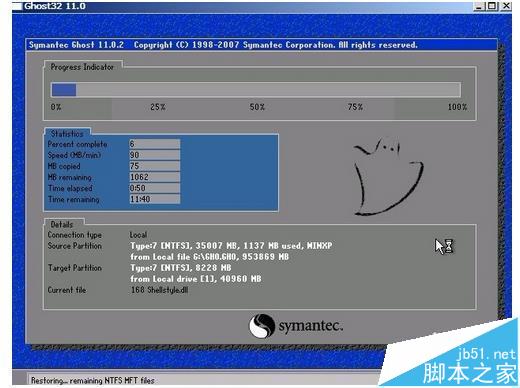The width and height of the screenshot is (520, 388).
Task: Click the Ghost32 title bar system icon
Action: tap(17, 6)
